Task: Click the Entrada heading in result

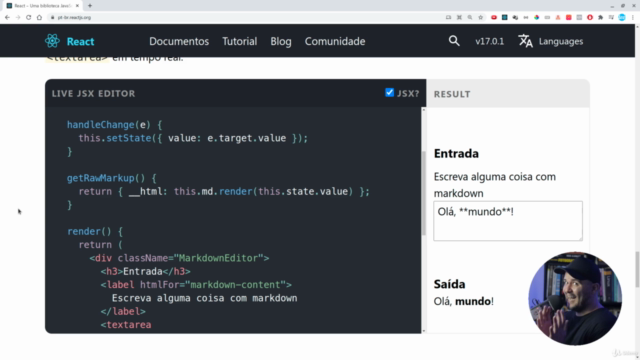Action: point(456,153)
